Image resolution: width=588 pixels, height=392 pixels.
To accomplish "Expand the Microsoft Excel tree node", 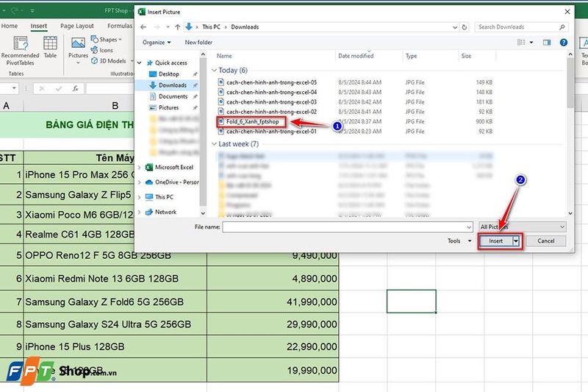I will 140,167.
